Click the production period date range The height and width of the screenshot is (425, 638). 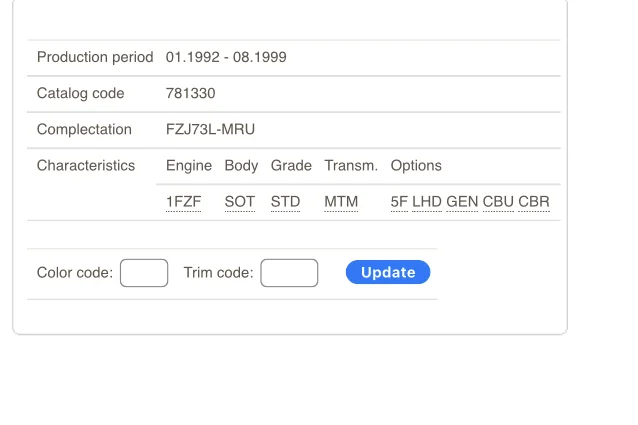(x=226, y=58)
